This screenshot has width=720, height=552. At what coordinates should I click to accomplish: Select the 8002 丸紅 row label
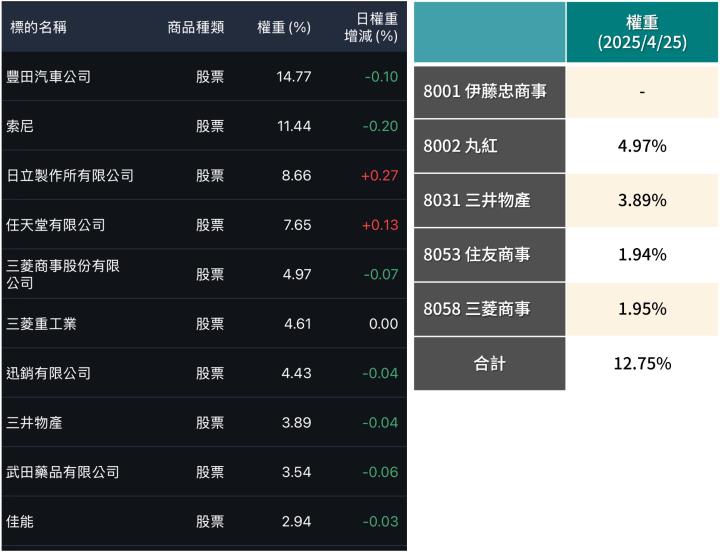tap(460, 146)
